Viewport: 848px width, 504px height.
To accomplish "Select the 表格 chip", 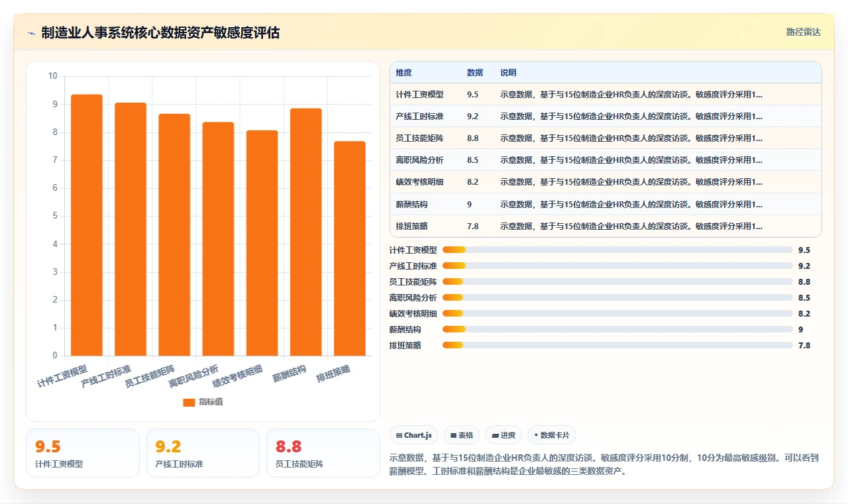I will (462, 435).
